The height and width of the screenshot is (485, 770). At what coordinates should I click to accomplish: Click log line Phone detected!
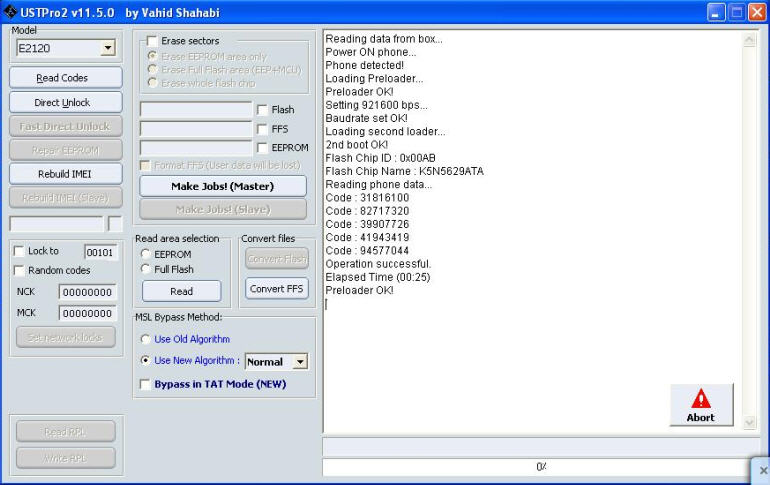tap(364, 65)
